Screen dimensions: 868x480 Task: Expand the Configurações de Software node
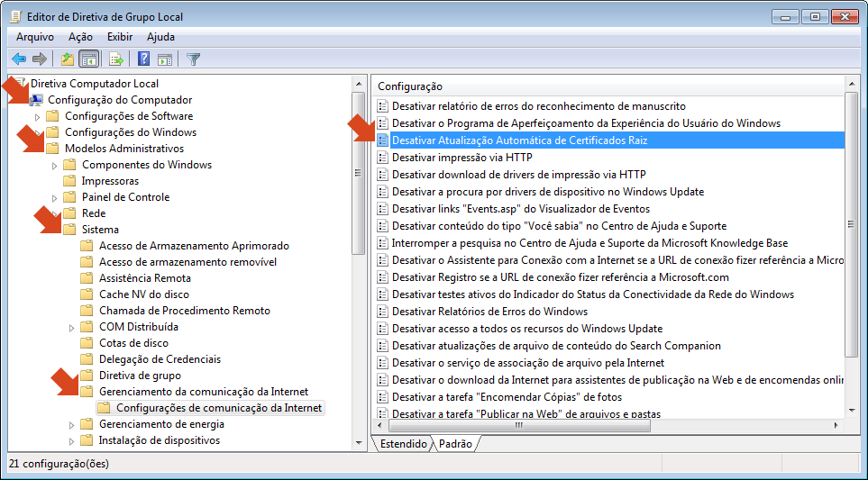(x=38, y=117)
